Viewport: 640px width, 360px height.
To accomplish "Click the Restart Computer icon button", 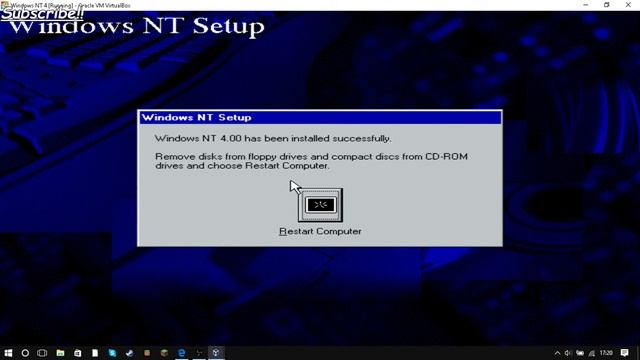I will [x=320, y=205].
